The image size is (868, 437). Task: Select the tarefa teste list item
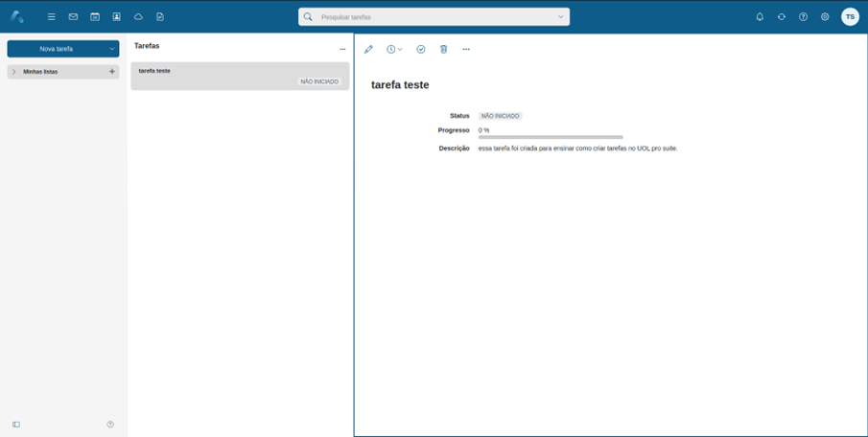click(240, 76)
